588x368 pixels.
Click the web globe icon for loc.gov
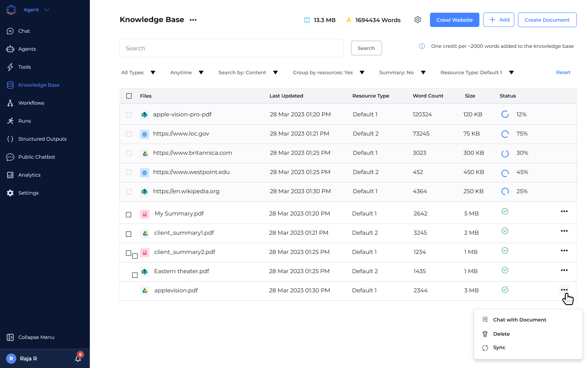pos(145,134)
